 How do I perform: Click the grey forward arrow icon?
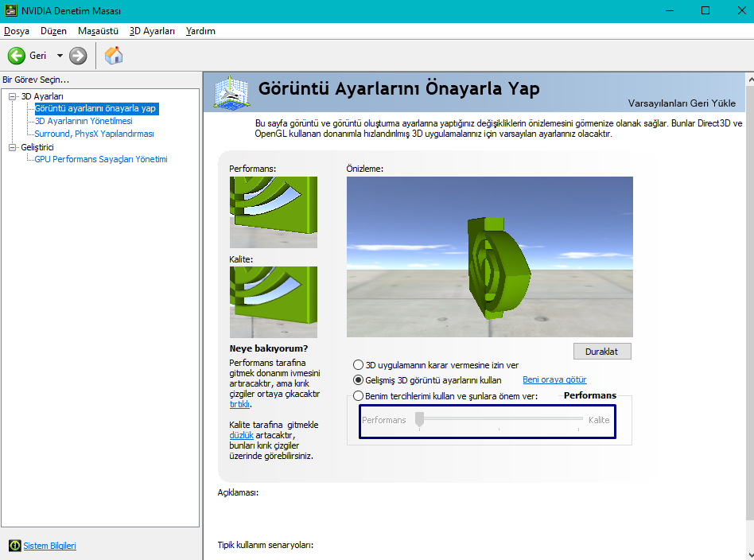pyautogui.click(x=78, y=56)
